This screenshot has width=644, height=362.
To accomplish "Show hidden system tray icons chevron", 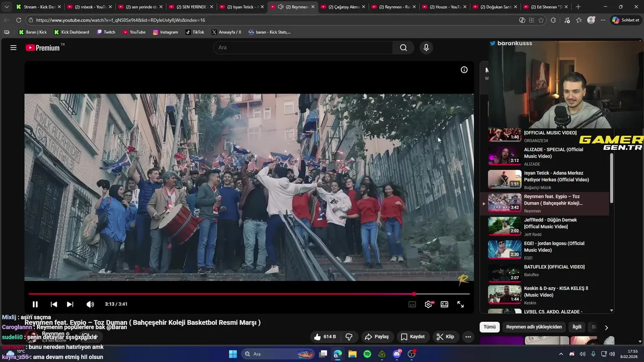I will pyautogui.click(x=561, y=354).
